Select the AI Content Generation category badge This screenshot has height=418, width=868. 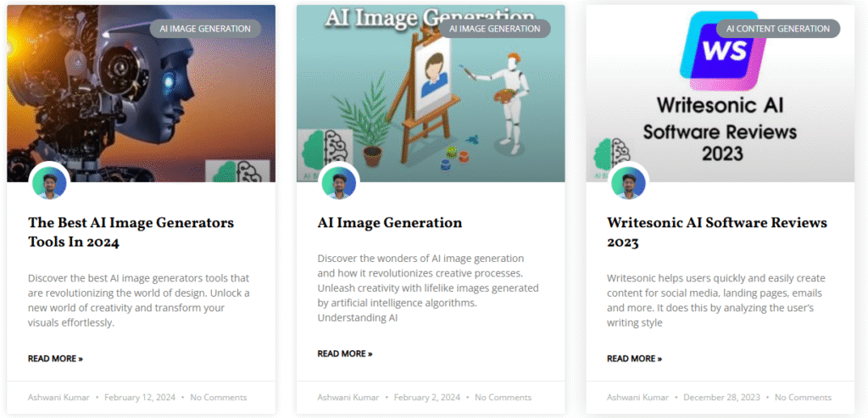tap(777, 29)
